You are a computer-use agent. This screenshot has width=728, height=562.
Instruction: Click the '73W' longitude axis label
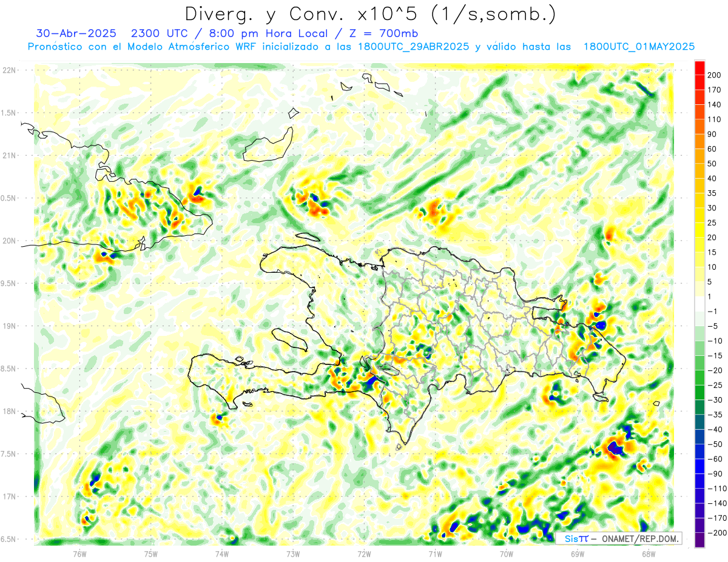point(293,554)
